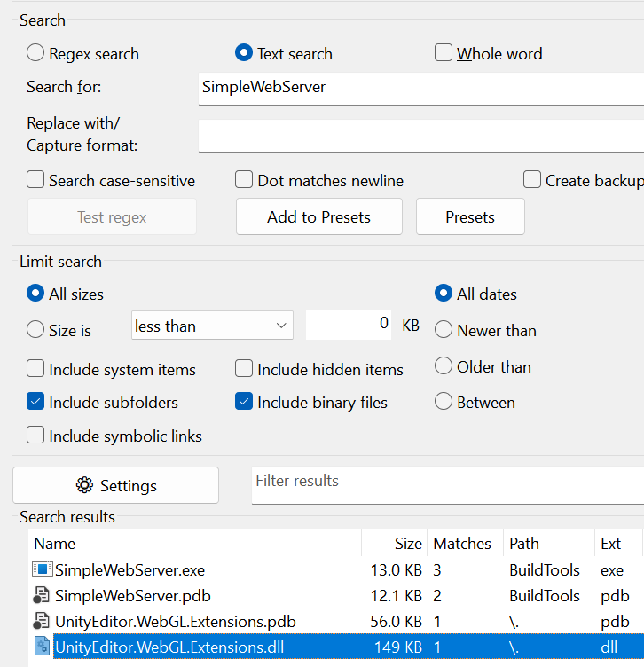Enable Include hidden items checkbox

pos(244,369)
